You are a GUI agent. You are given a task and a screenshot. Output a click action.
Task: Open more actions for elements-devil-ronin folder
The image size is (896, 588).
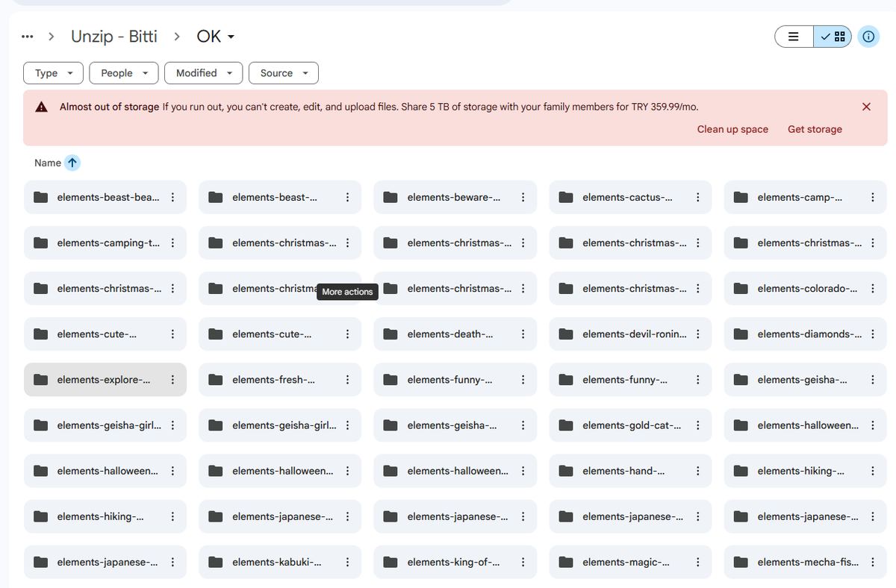pyautogui.click(x=697, y=334)
